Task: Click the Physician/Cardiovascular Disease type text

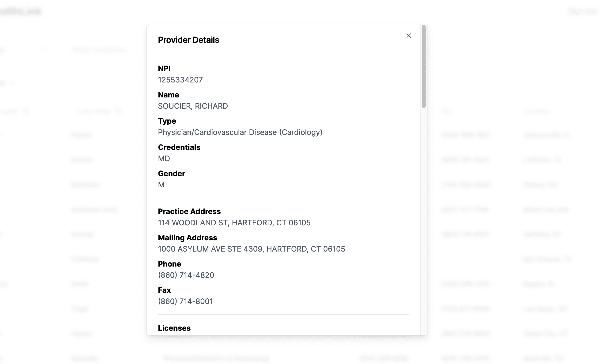Action: (x=240, y=132)
